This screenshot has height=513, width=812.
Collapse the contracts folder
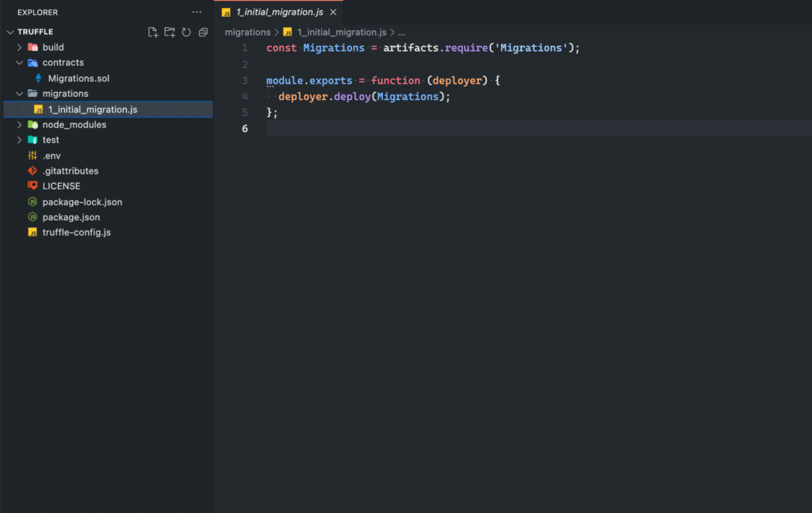21,63
